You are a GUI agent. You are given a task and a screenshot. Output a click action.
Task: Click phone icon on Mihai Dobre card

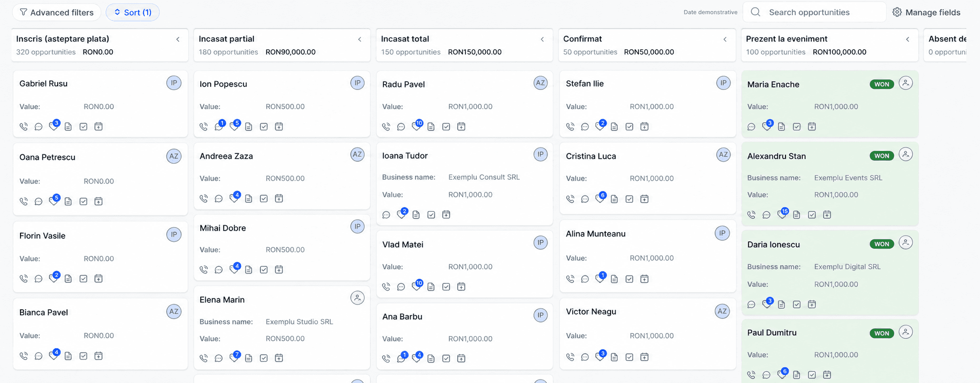204,270
